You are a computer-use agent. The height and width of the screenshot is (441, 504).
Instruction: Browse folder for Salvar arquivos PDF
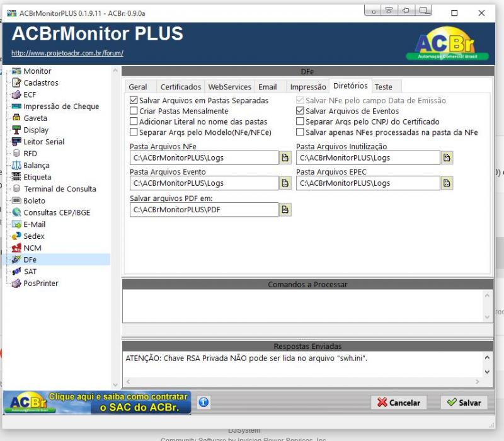coord(285,210)
